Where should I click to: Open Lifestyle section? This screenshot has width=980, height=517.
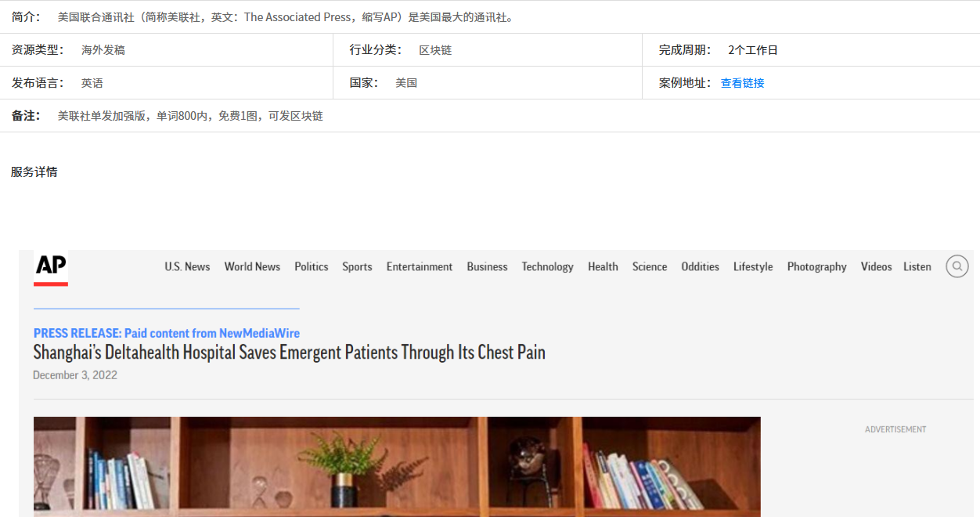753,266
